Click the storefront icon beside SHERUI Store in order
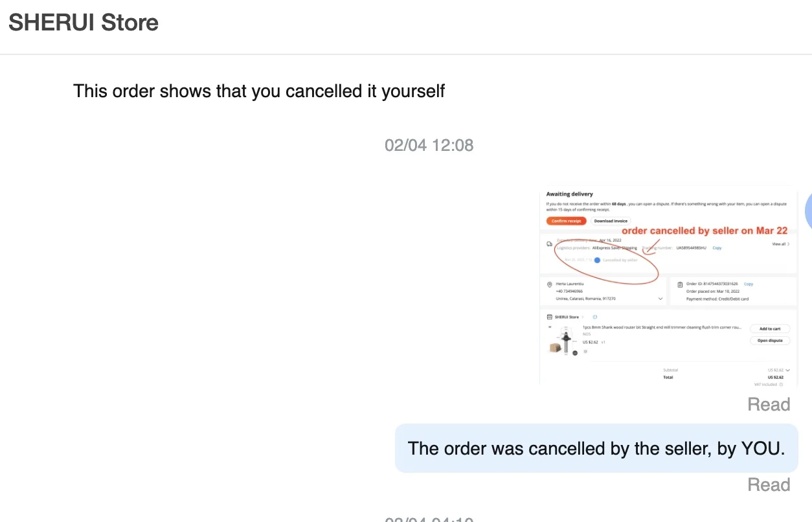Image resolution: width=812 pixels, height=522 pixels. (x=550, y=317)
